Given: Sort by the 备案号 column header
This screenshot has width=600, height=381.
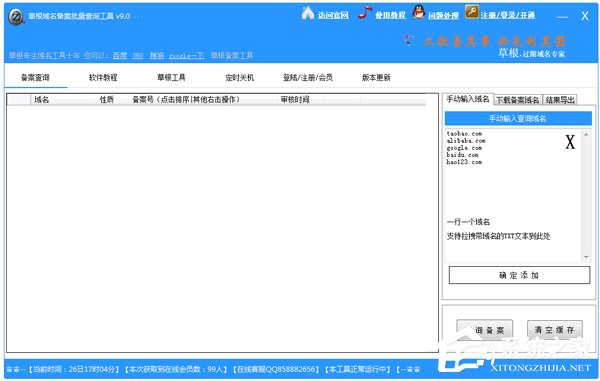Looking at the screenshot, I should pyautogui.click(x=204, y=99).
